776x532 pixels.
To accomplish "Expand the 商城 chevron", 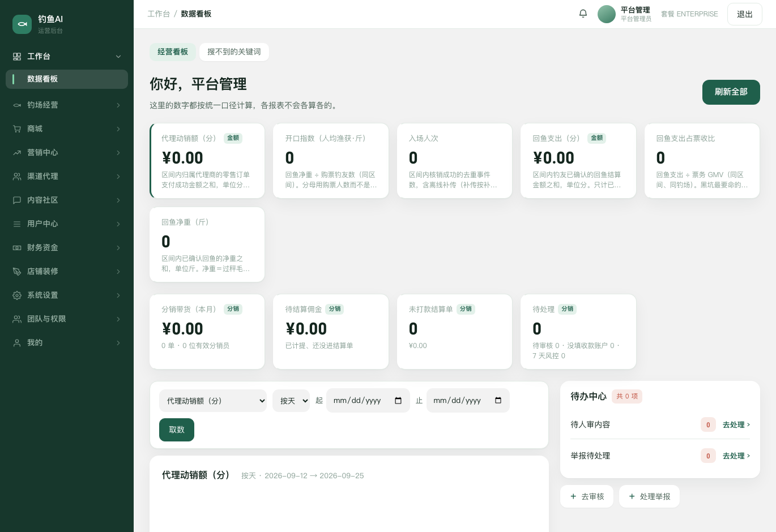I will tap(118, 129).
